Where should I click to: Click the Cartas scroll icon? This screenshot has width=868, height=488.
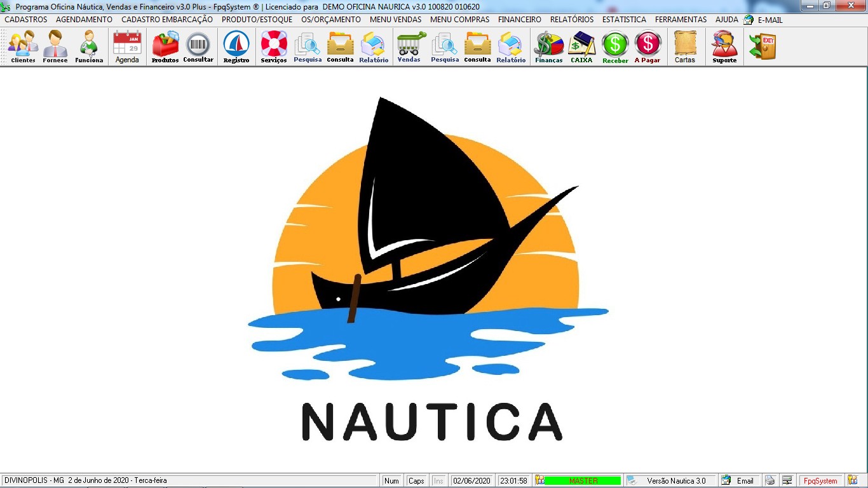pyautogui.click(x=685, y=47)
